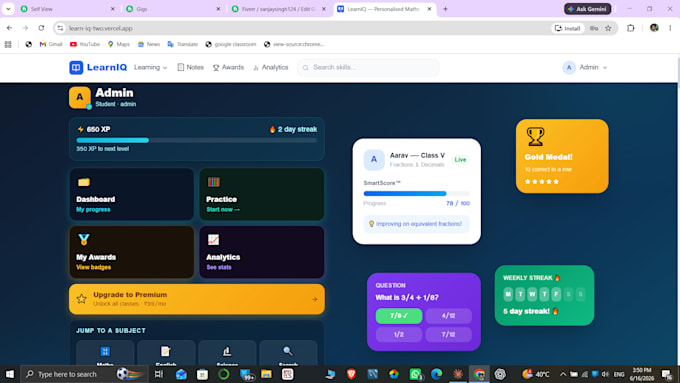Click the star icon on Premium banner
The height and width of the screenshot is (383, 680).
[82, 299]
